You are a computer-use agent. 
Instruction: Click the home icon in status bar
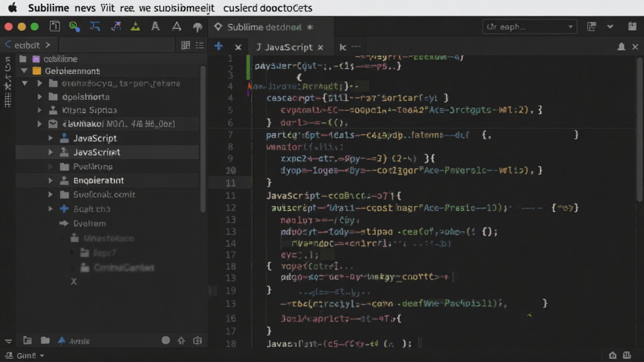[x=613, y=355]
